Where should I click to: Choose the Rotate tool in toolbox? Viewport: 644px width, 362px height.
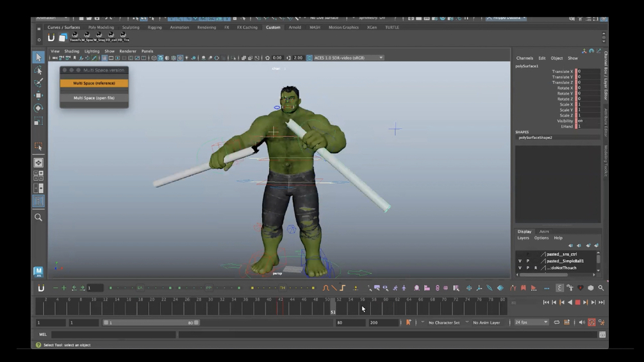point(38,108)
